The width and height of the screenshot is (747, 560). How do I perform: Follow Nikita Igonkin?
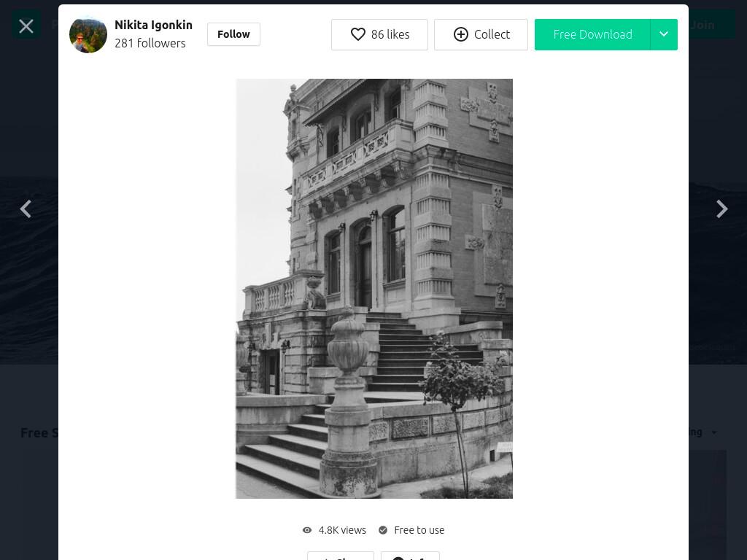(233, 34)
